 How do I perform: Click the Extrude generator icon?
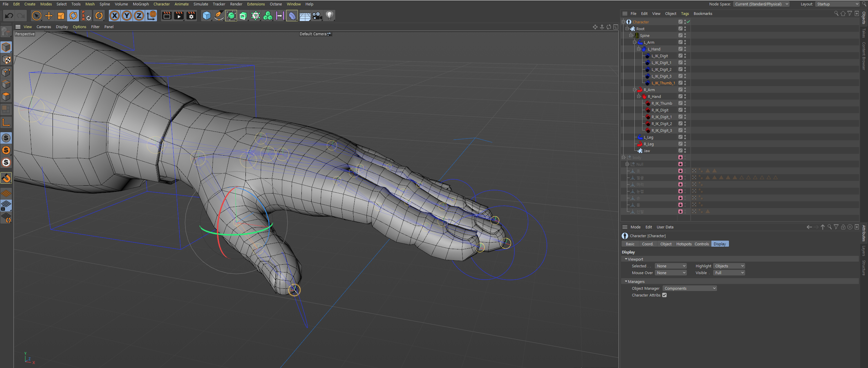(x=243, y=16)
